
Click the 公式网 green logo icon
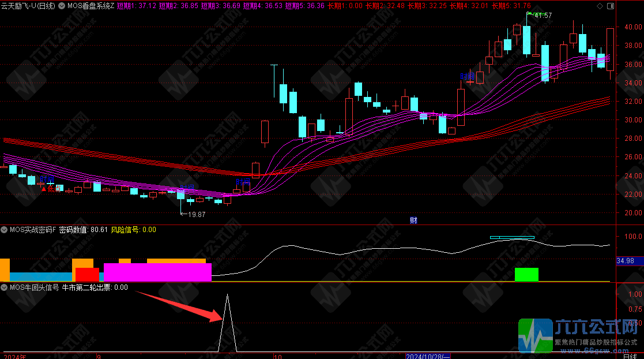(x=535, y=335)
